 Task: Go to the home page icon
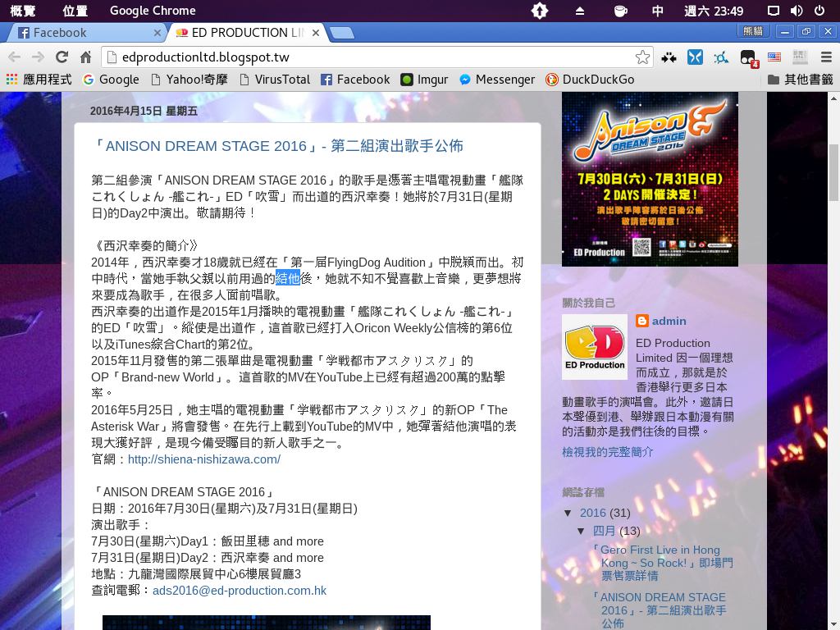point(85,57)
